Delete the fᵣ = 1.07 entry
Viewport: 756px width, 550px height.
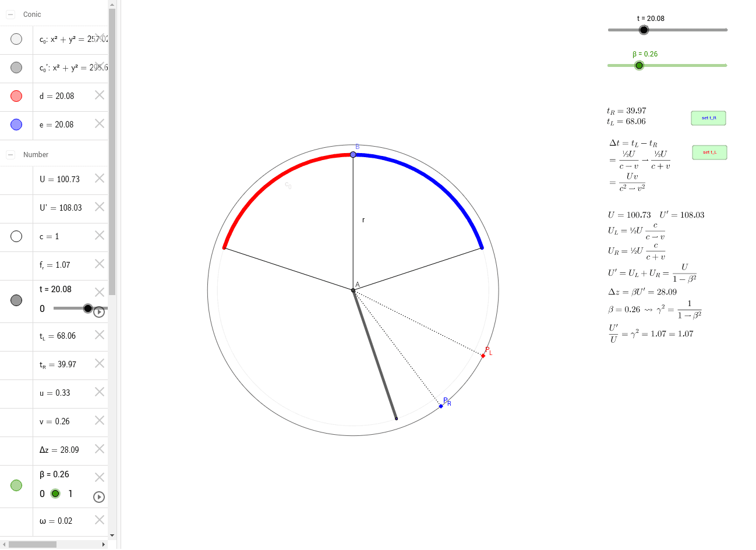100,264
